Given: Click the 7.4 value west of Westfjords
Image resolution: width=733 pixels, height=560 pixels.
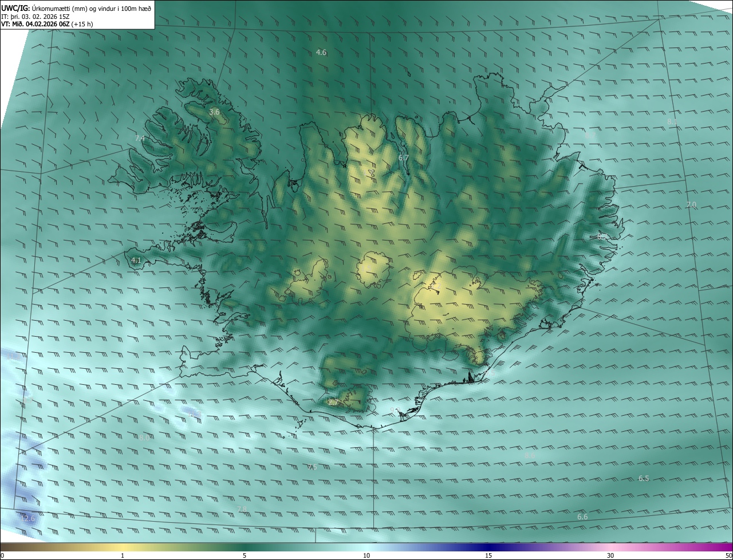Looking at the screenshot, I should [140, 139].
